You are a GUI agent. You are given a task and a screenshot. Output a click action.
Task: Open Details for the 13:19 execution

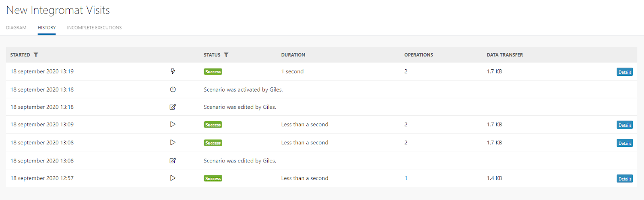tap(624, 72)
